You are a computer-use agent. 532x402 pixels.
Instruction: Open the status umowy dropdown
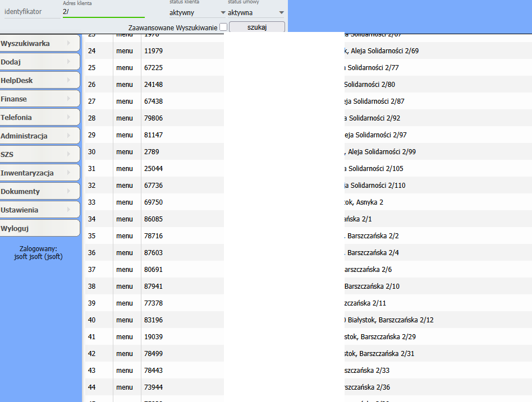click(x=256, y=12)
